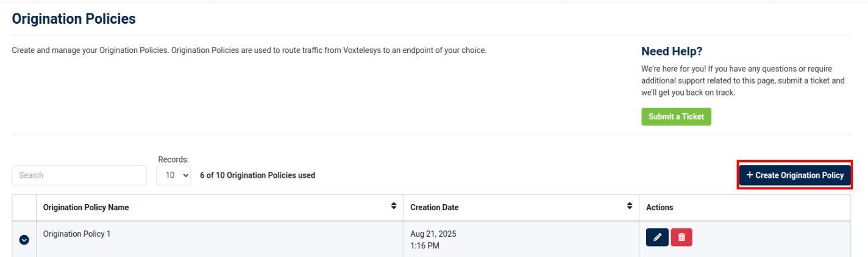Click the Need Help? heading

(x=672, y=51)
